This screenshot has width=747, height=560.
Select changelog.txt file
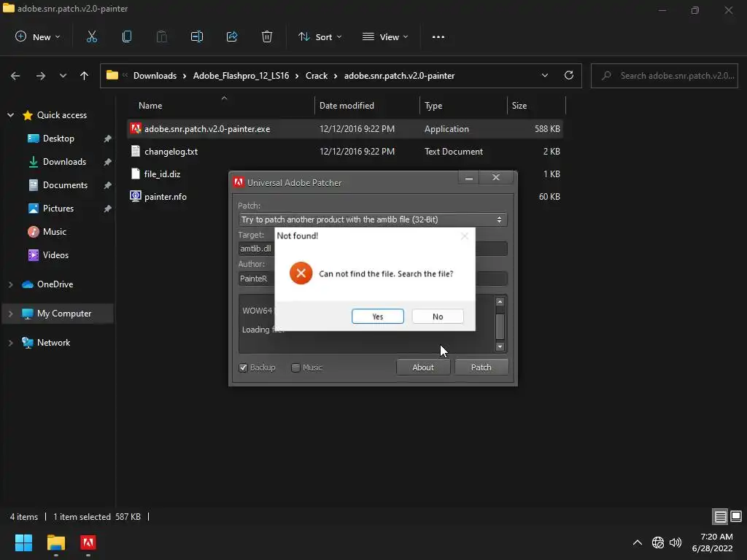[345, 152]
